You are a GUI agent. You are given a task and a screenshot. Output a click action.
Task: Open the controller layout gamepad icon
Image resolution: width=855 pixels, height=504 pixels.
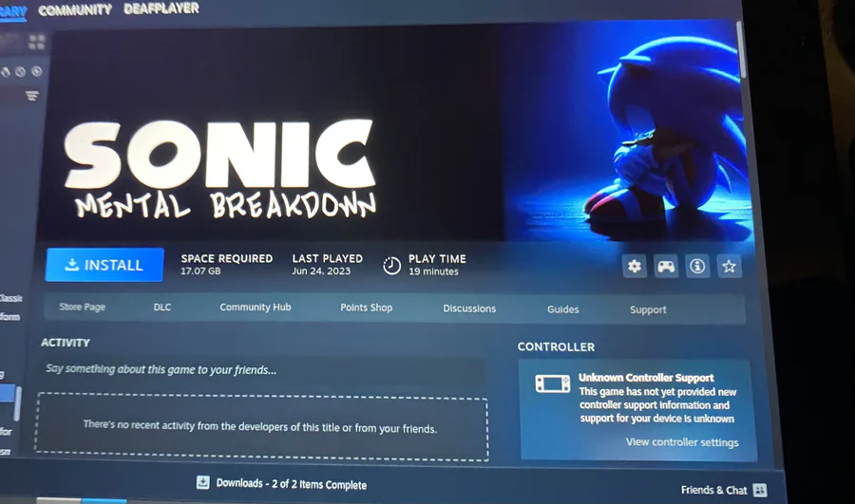(666, 267)
